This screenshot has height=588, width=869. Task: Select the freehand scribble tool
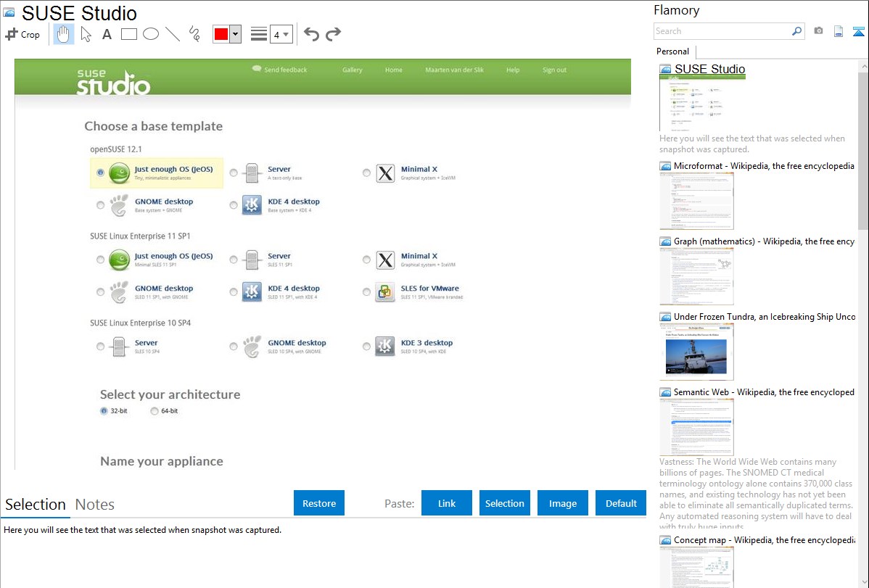(x=194, y=34)
